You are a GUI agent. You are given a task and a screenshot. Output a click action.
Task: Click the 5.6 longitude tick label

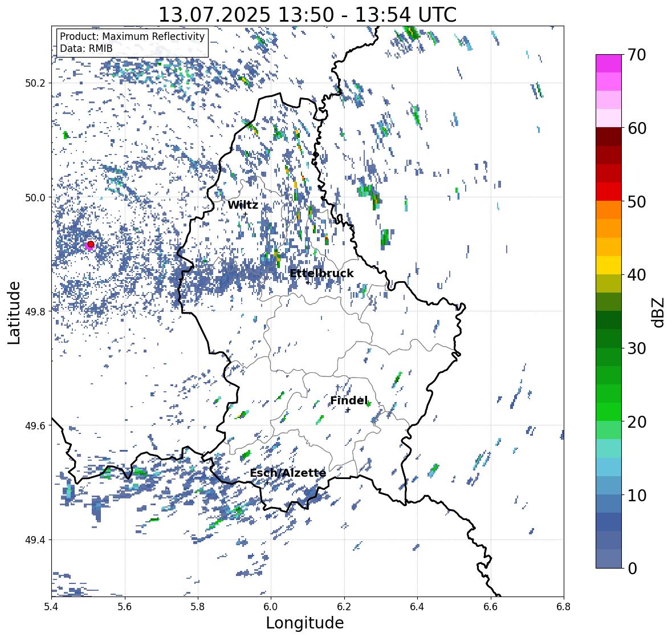(125, 607)
